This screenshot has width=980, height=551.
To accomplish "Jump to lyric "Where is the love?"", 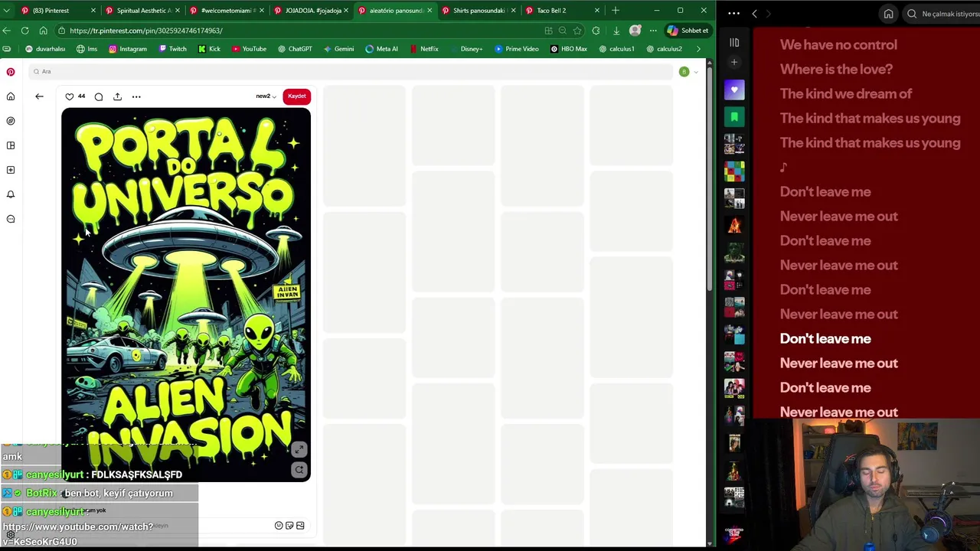I will (836, 69).
